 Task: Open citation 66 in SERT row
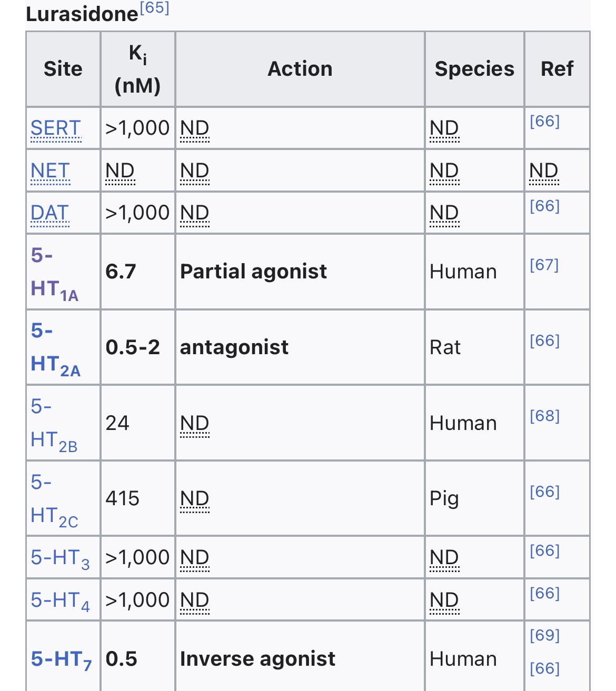[x=544, y=122]
